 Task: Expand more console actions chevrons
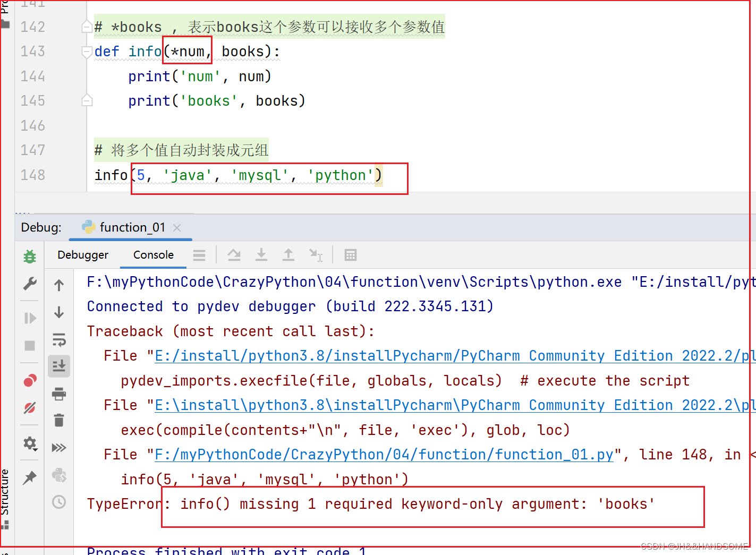(59, 448)
